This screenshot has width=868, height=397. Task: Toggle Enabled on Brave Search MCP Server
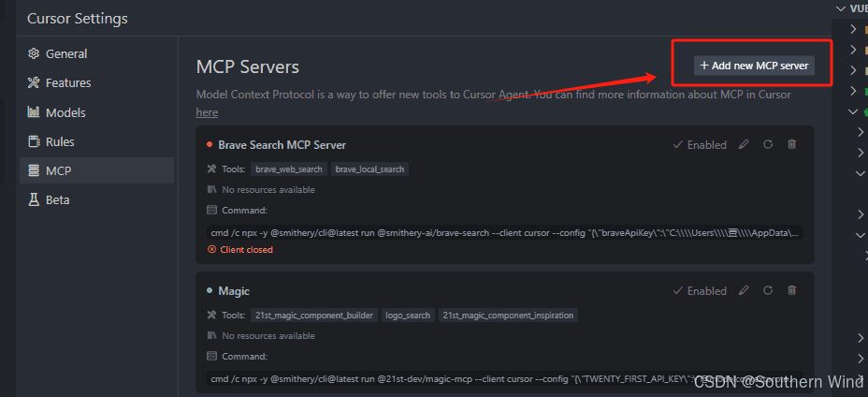pyautogui.click(x=700, y=145)
